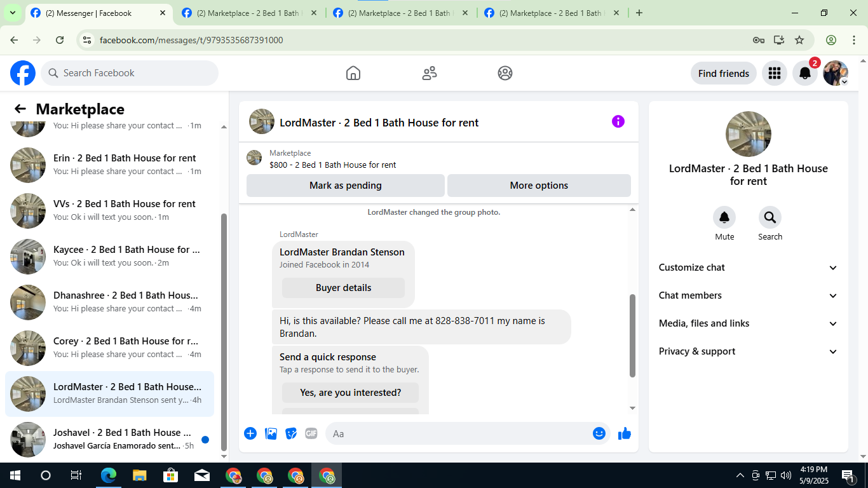Click the Search Facebook field

(130, 73)
